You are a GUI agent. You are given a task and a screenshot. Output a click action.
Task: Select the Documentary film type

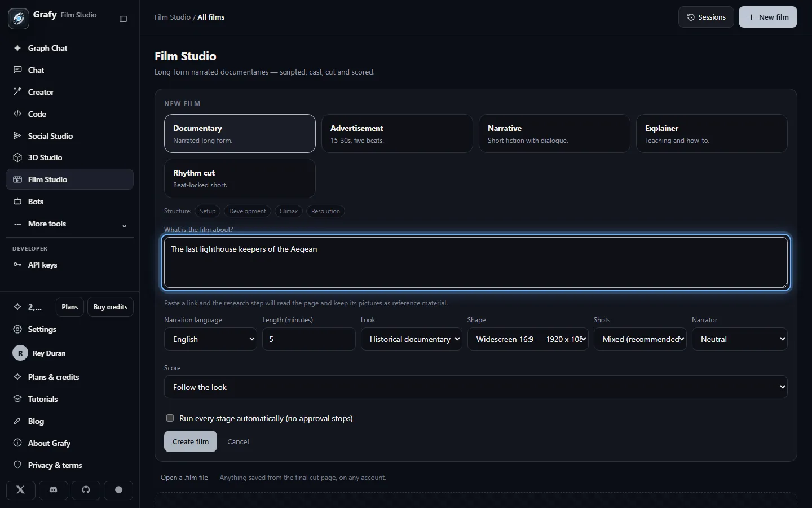(240, 134)
